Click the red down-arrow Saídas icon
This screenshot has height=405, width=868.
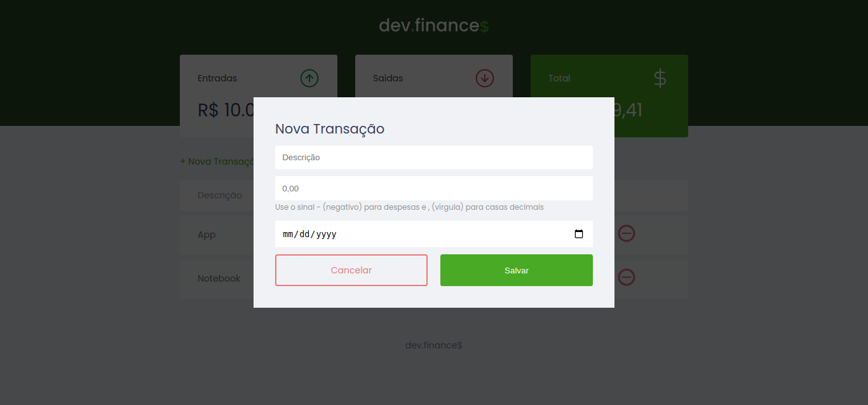tap(485, 78)
